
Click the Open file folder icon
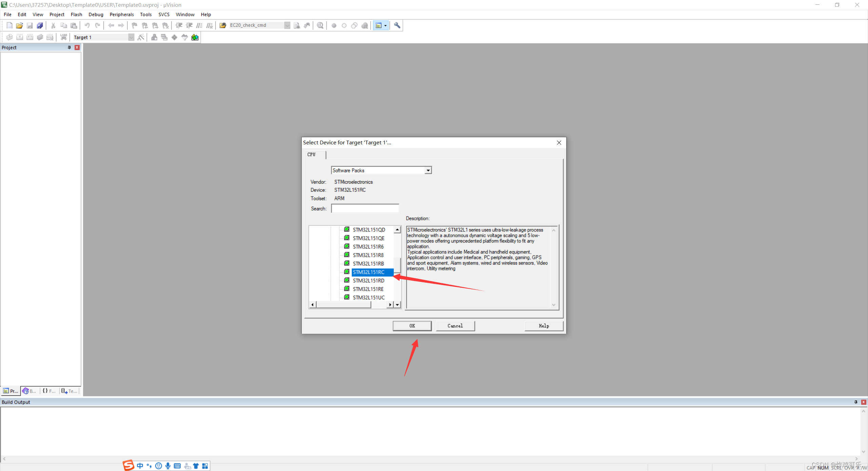(19, 25)
